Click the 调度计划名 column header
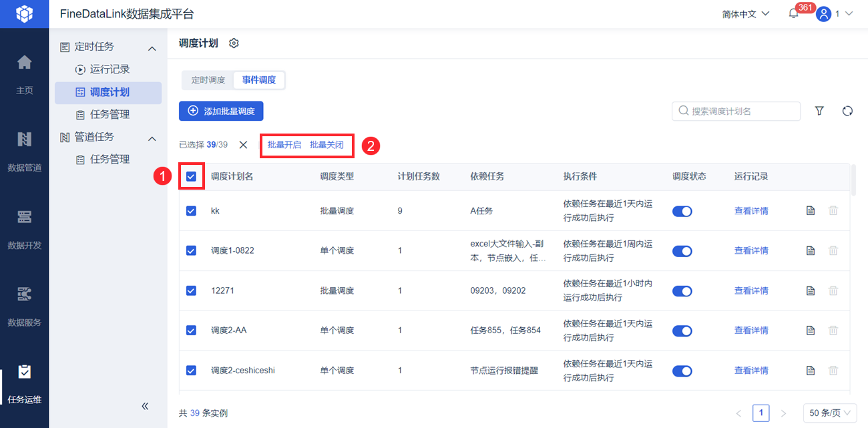Image resolution: width=868 pixels, height=428 pixels. coord(232,177)
